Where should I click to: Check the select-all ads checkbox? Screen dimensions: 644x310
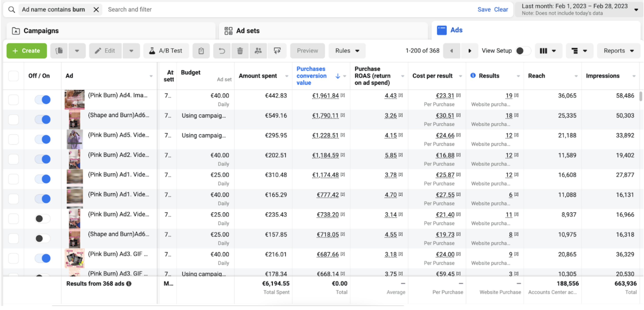pyautogui.click(x=13, y=76)
